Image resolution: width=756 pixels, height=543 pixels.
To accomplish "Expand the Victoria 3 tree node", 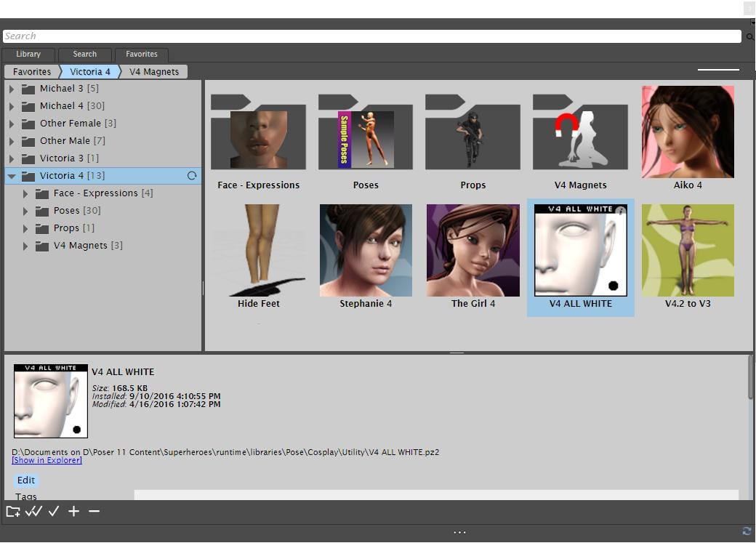I will [x=12, y=158].
